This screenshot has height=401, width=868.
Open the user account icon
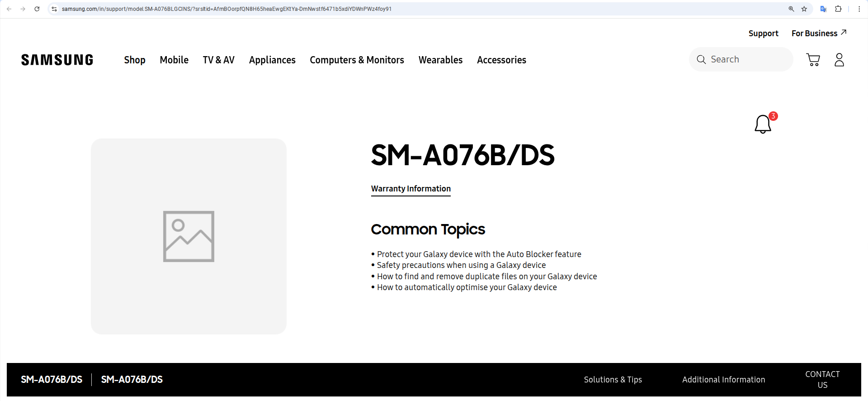tap(839, 60)
